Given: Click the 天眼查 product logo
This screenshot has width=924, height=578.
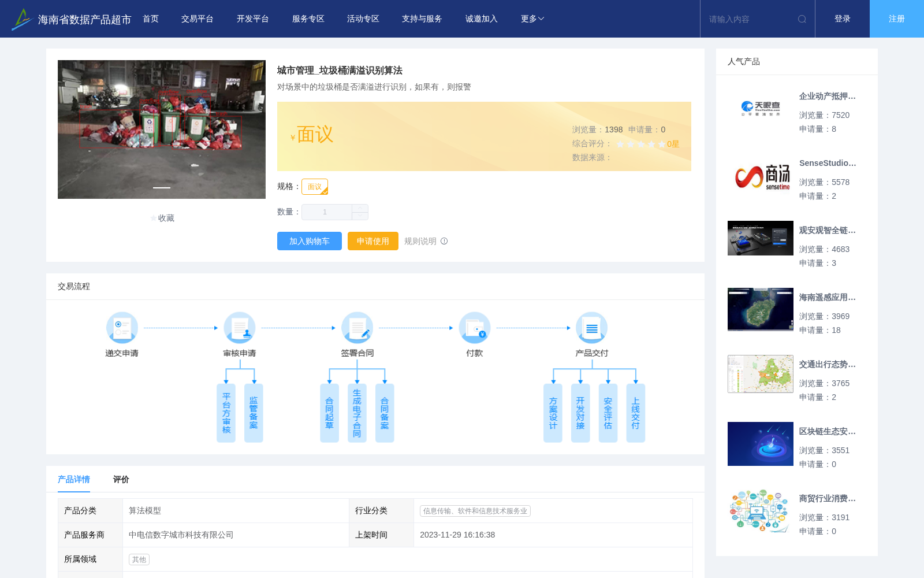Looking at the screenshot, I should 761,108.
